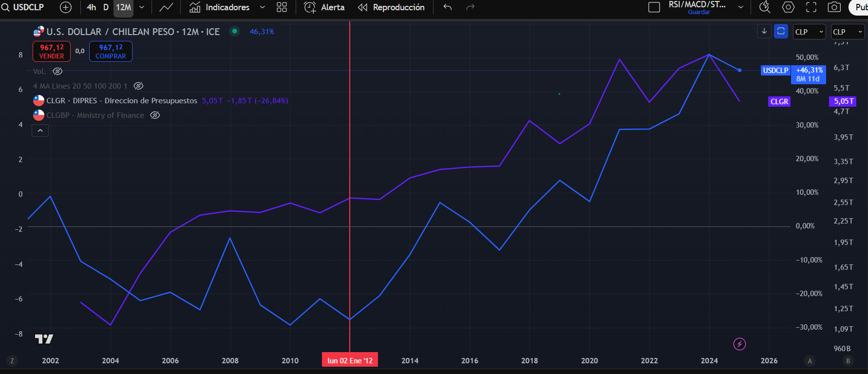Screen dimensions: 868x374
Task: Select the 4h interval
Action: click(x=91, y=7)
